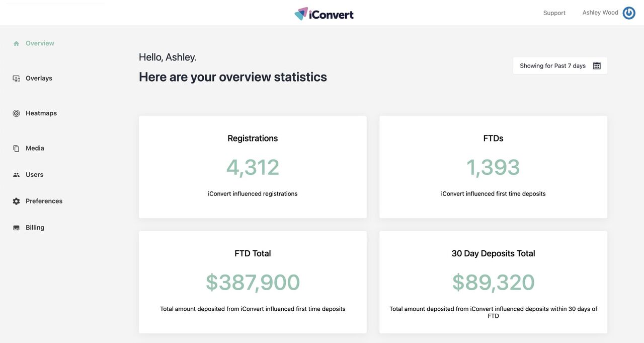Click the FTD Total card title

253,253
